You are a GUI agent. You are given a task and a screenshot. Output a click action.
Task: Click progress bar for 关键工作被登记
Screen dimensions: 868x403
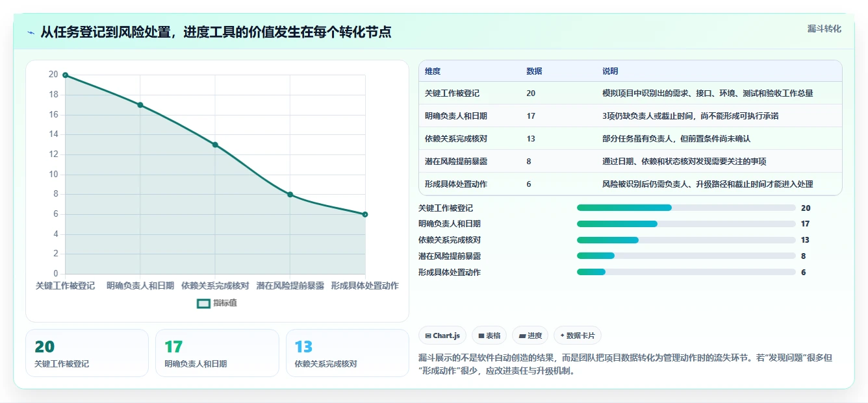[686, 208]
